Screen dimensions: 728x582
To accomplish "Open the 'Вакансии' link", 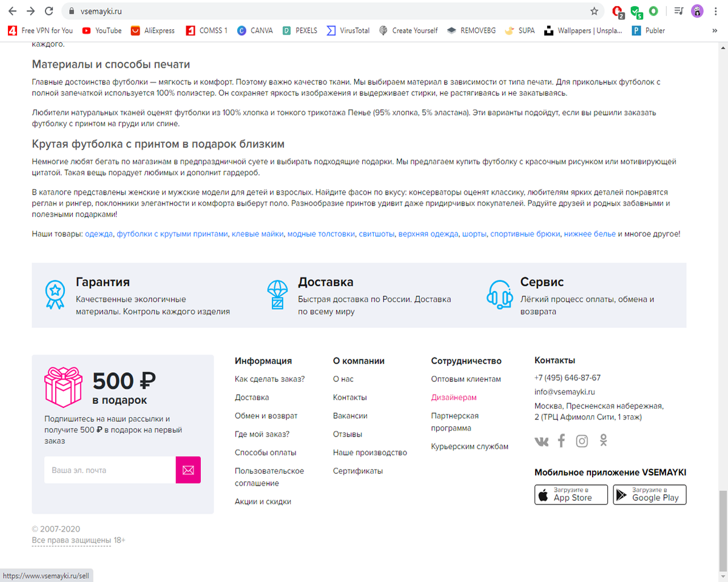I will [x=350, y=416].
